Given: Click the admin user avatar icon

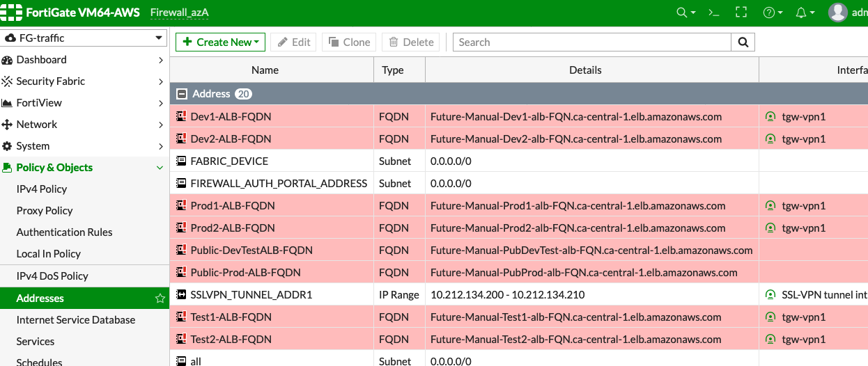Looking at the screenshot, I should pos(838,13).
